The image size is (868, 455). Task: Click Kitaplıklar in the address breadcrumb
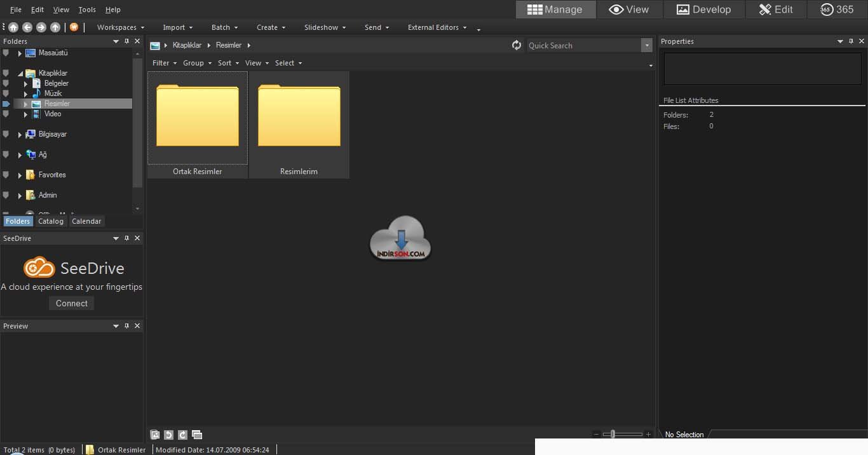[187, 45]
